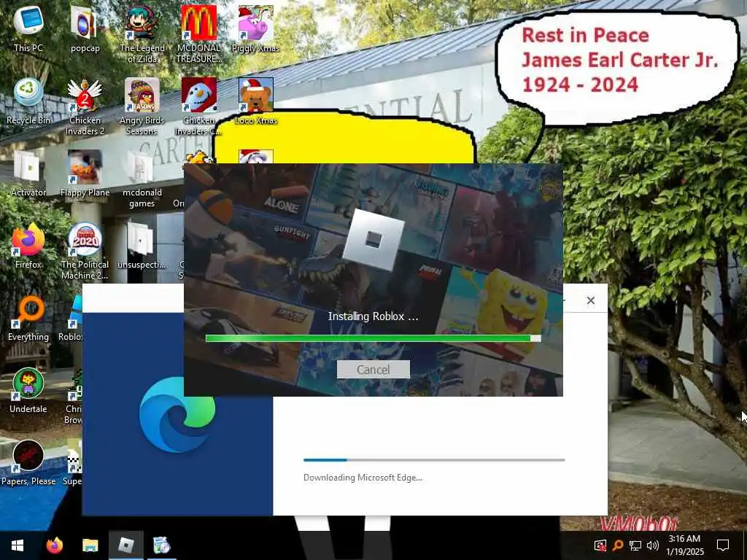747x560 pixels.
Task: Launch Piggly Xmas shortcut
Action: tap(255, 28)
